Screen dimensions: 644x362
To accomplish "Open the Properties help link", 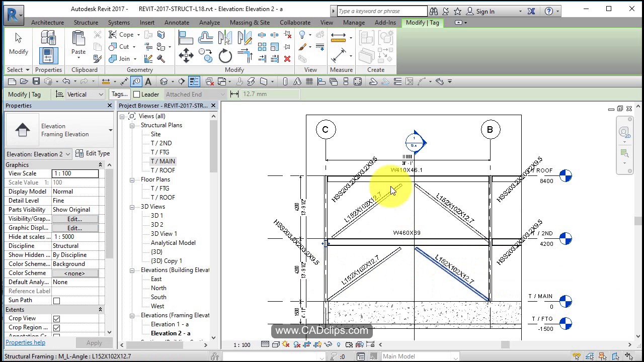I will point(25,342).
